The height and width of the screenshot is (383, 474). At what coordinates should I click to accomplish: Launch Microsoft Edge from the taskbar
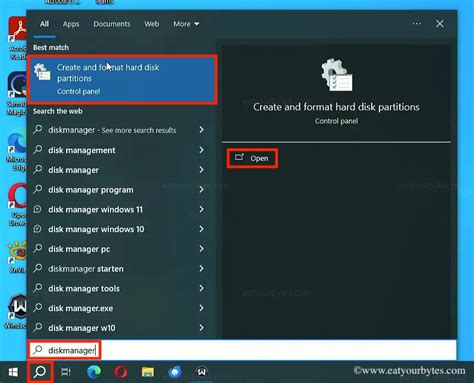pyautogui.click(x=94, y=372)
